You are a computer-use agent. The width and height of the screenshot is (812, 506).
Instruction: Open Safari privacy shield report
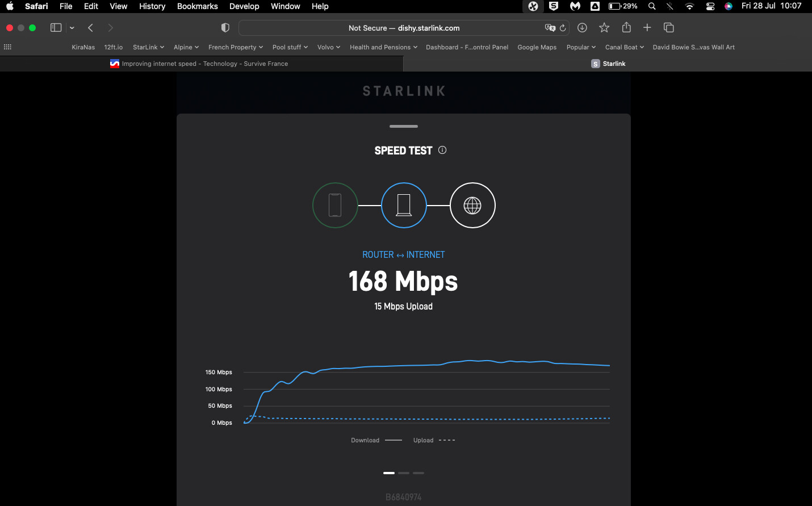(x=225, y=28)
